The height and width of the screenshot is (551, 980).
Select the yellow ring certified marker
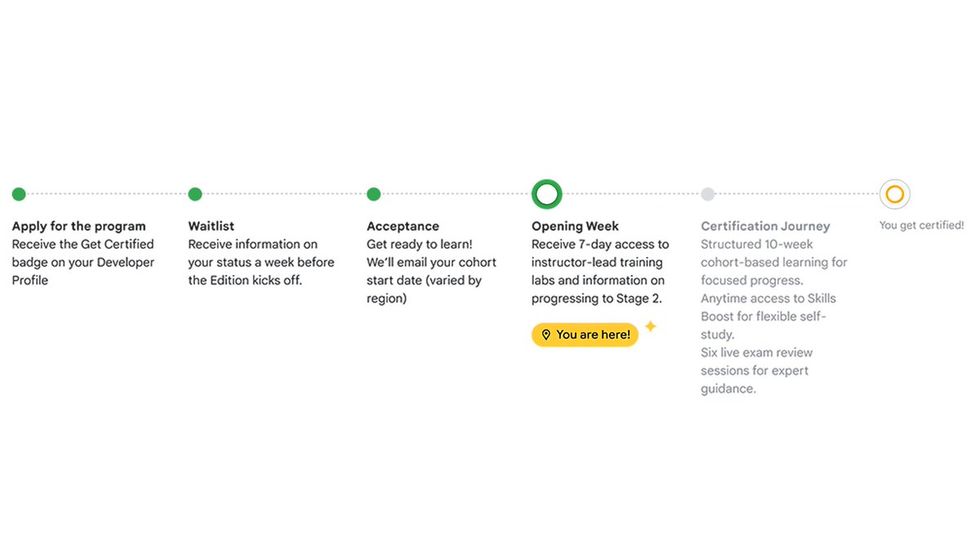(895, 194)
